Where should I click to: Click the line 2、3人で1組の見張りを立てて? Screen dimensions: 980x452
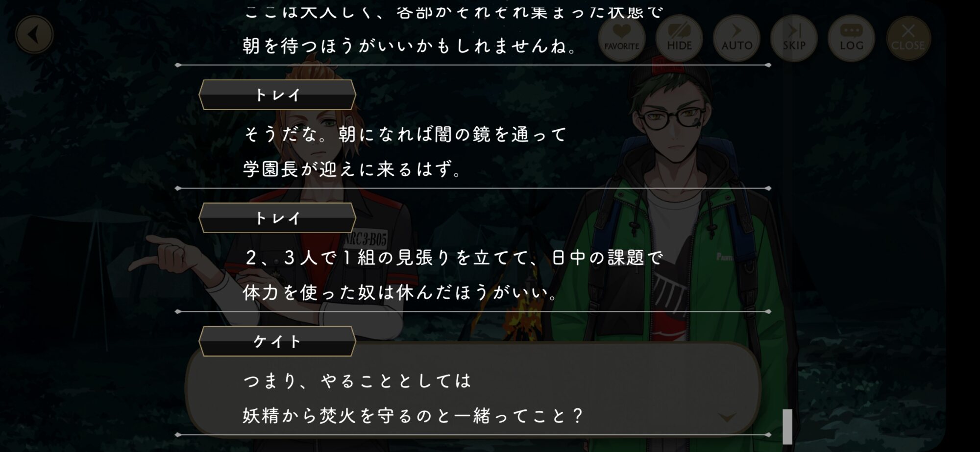[x=453, y=258]
